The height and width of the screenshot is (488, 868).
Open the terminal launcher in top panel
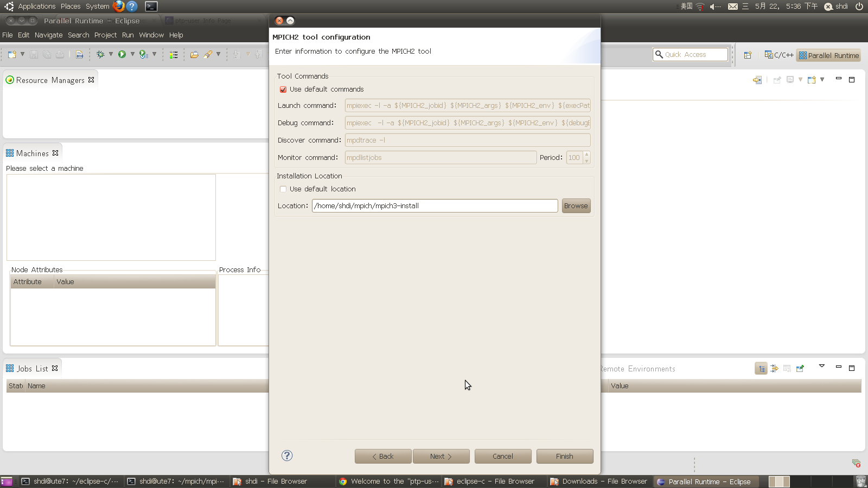(151, 7)
